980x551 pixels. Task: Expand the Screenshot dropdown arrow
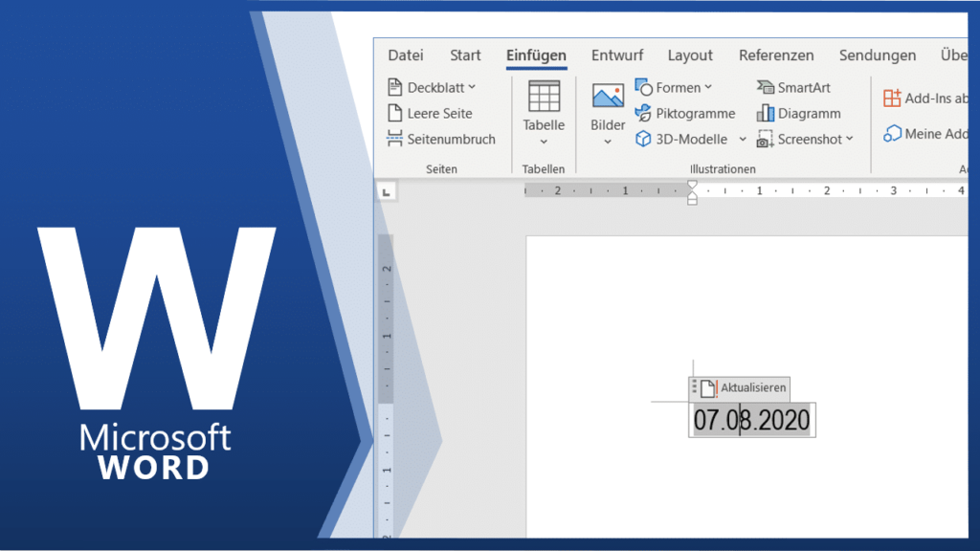click(x=850, y=140)
